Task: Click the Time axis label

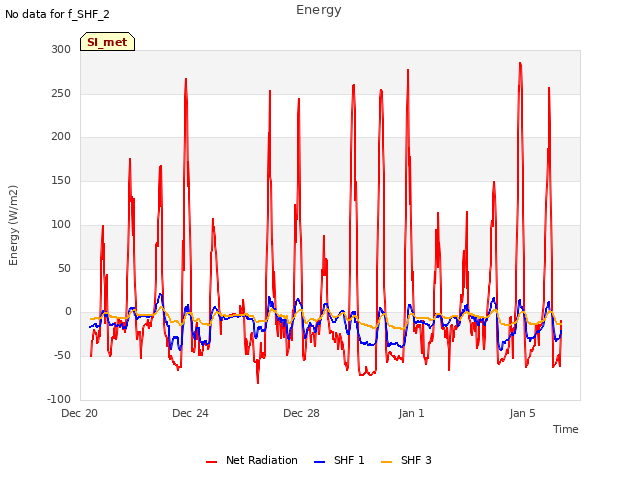Action: [566, 429]
